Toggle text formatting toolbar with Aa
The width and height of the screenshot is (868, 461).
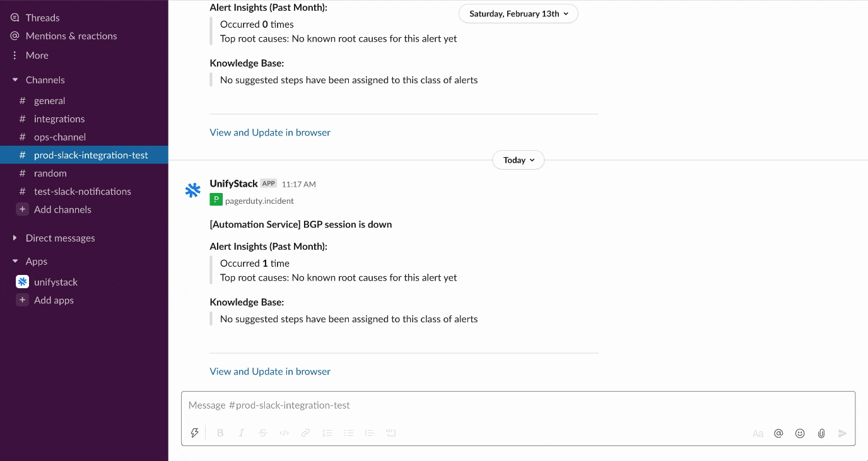click(x=758, y=433)
